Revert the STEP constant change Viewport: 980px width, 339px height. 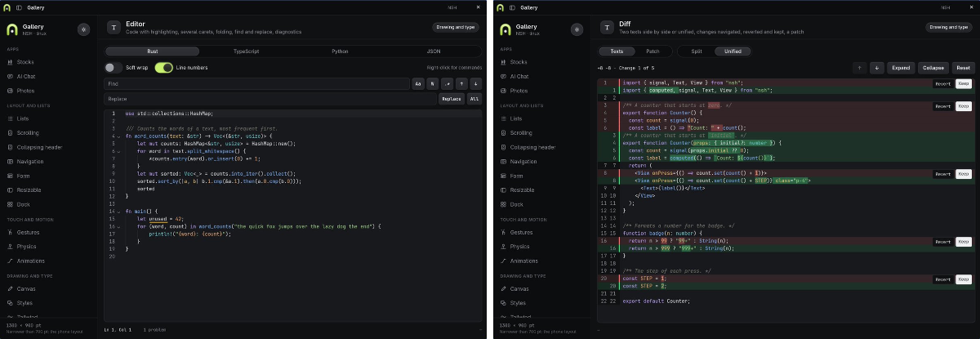click(942, 279)
